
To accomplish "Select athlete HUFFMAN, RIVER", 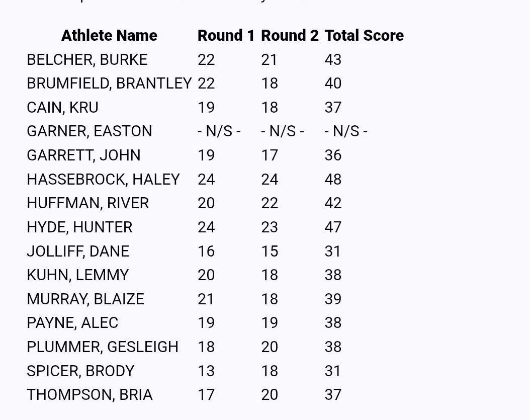I will tap(87, 203).
